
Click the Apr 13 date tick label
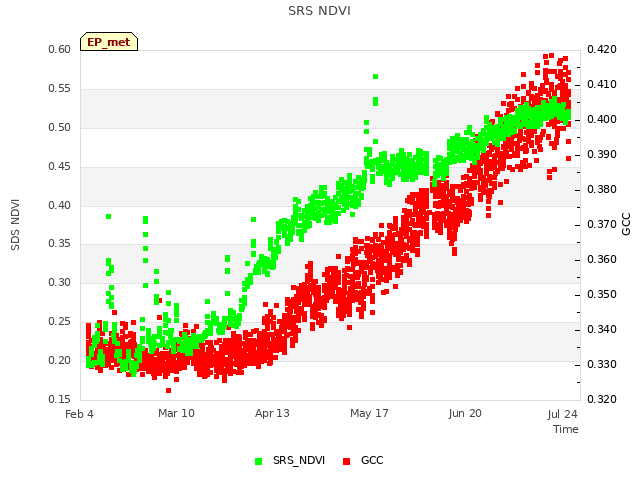click(x=272, y=413)
